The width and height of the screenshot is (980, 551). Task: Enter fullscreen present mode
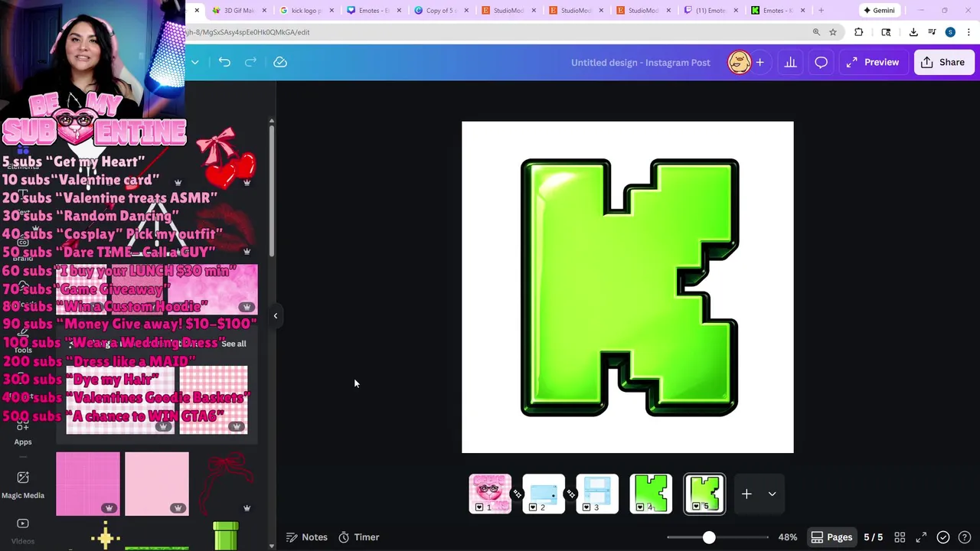(922, 537)
